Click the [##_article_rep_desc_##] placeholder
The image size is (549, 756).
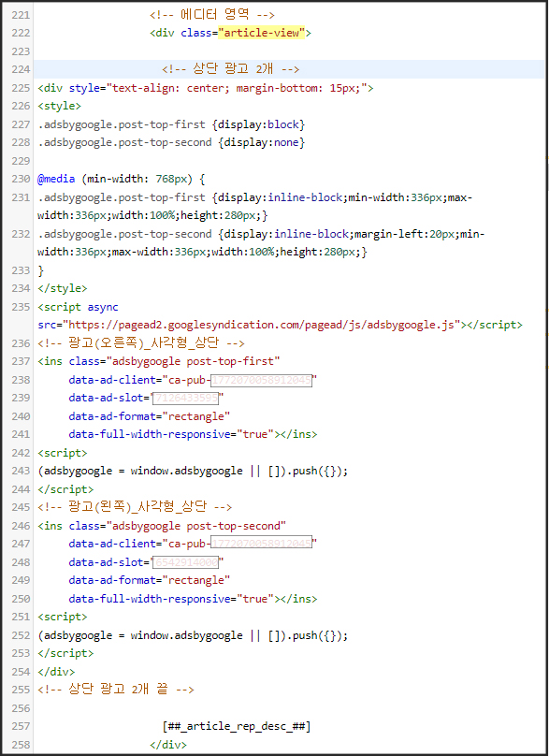coord(237,726)
